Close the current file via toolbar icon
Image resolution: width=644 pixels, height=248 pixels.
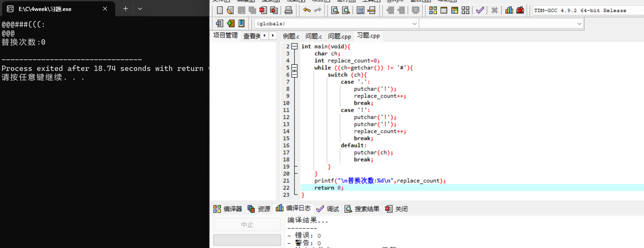[263, 10]
